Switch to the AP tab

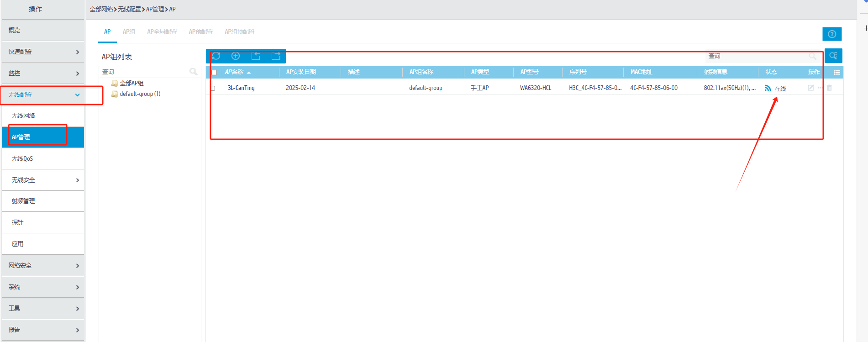pyautogui.click(x=107, y=32)
